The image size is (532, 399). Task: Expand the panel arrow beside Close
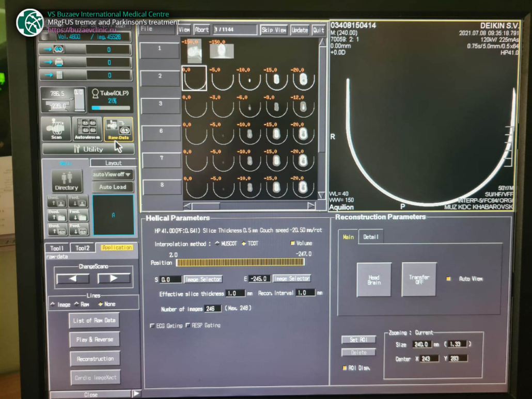pyautogui.click(x=136, y=393)
